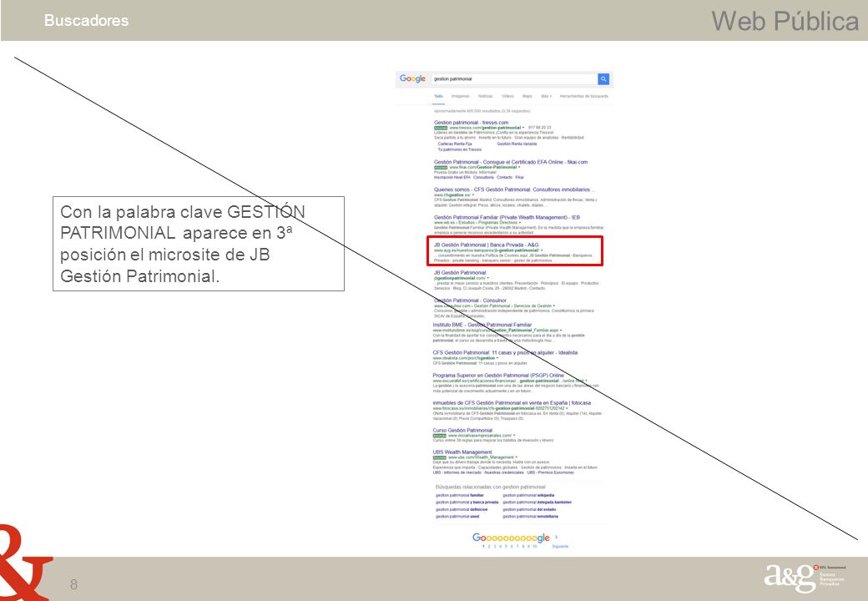Click related search 'gestion patrimonial uned'
The width and height of the screenshot is (868, 601).
click(x=457, y=517)
